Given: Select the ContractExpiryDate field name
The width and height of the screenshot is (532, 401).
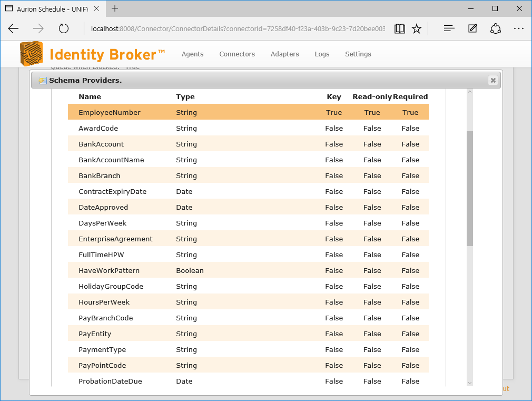Looking at the screenshot, I should pyautogui.click(x=112, y=191).
